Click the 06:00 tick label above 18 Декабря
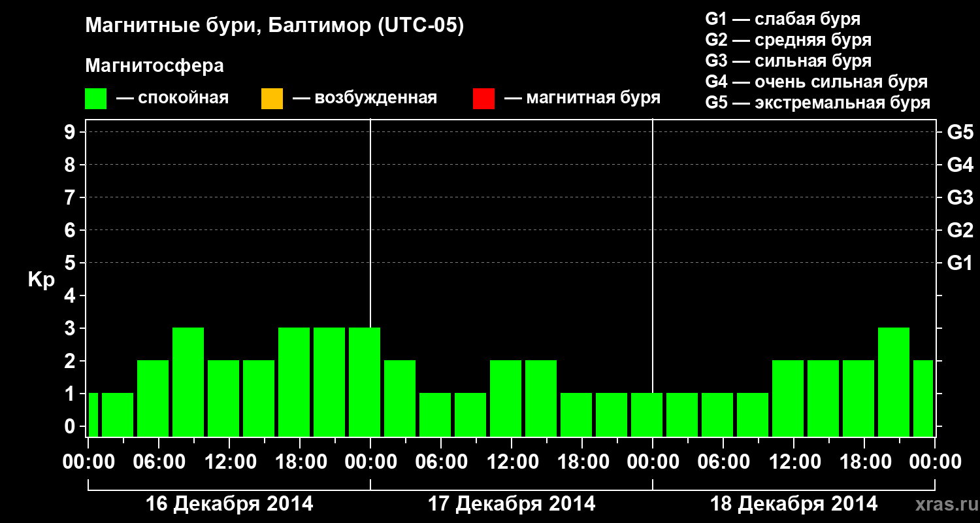980x523 pixels. (x=723, y=462)
